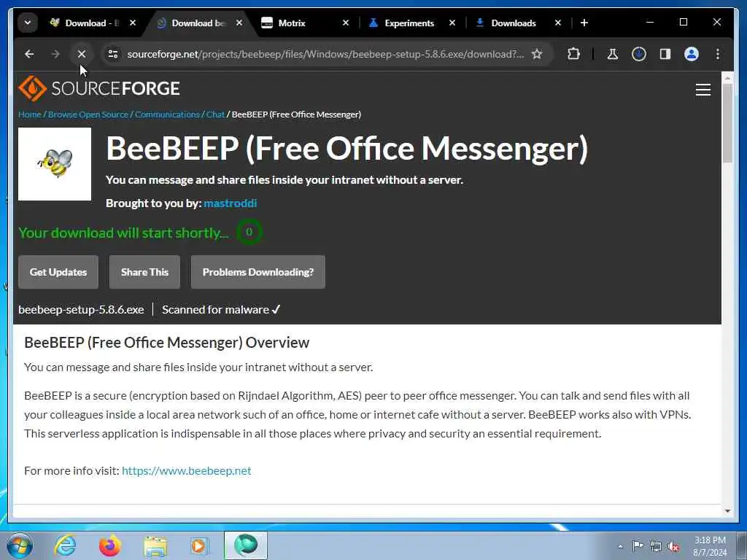Click the download countdown circle
Image resolution: width=747 pixels, height=560 pixels.
pos(249,233)
